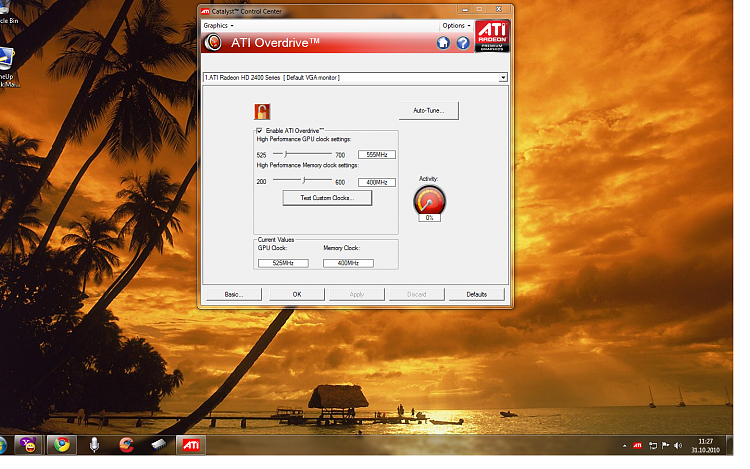
Task: Open the Options menu
Action: 456,25
